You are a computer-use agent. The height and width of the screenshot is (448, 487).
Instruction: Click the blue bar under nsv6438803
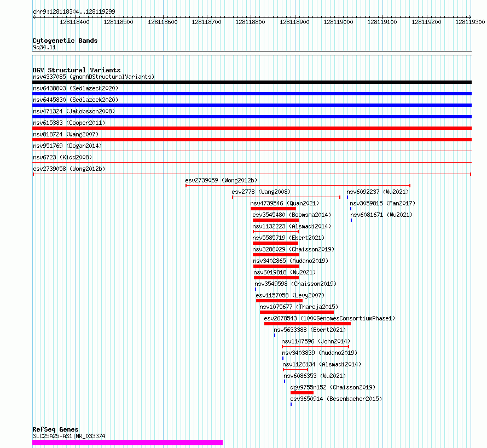coord(252,94)
